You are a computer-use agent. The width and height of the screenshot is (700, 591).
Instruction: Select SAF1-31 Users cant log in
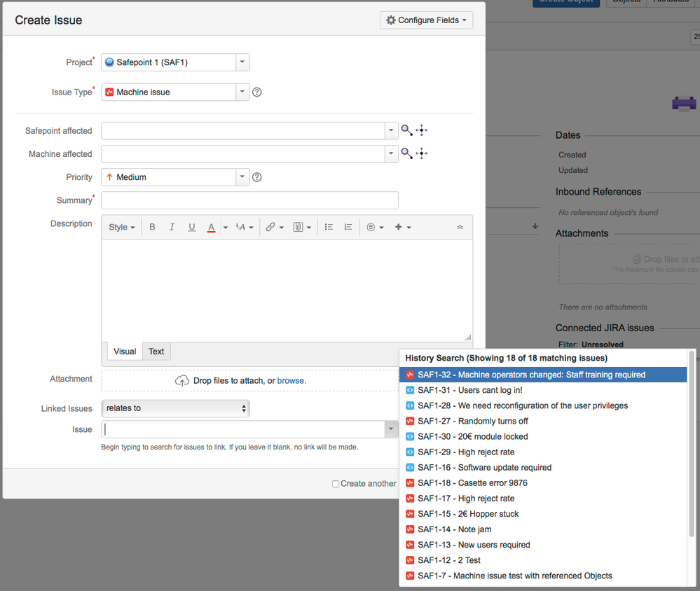pyautogui.click(x=543, y=390)
